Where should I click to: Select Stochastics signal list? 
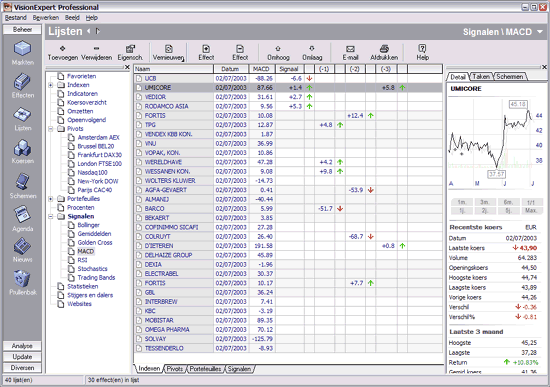point(92,269)
